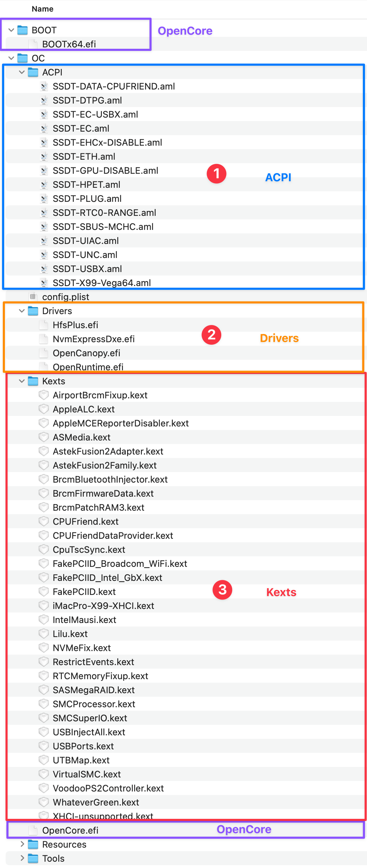Image resolution: width=367 pixels, height=868 pixels.
Task: Select the Resources folder name
Action: tap(64, 844)
